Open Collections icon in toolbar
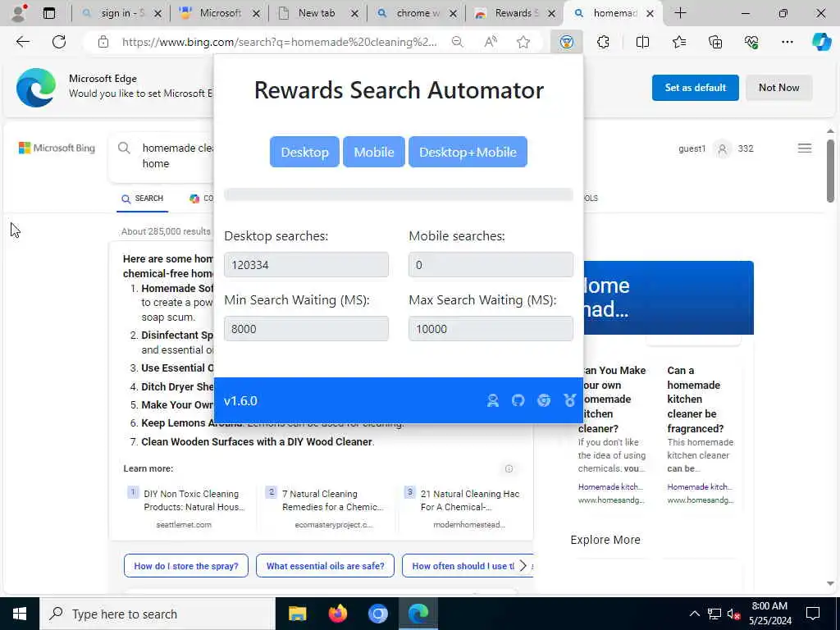 [x=715, y=42]
